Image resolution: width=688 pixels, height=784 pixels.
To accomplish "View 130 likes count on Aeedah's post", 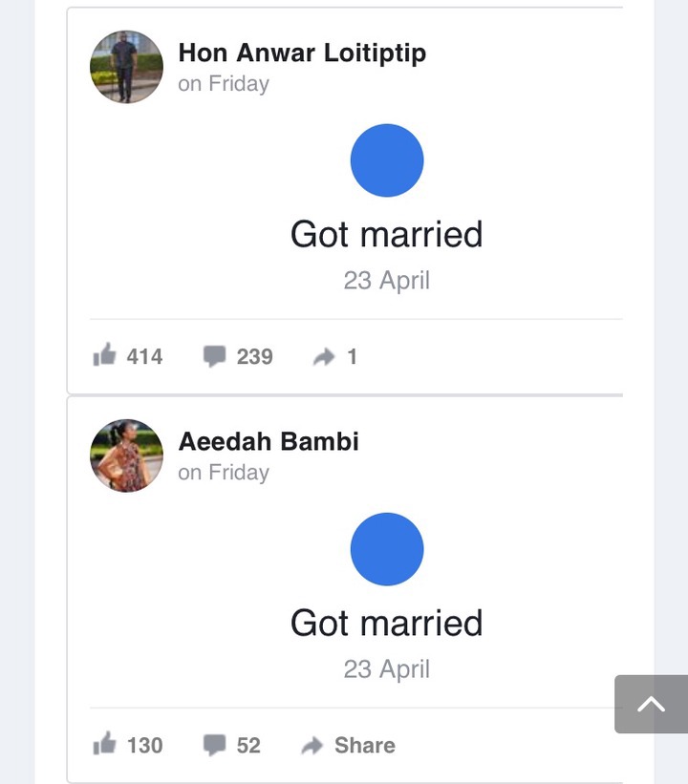I will (x=144, y=745).
